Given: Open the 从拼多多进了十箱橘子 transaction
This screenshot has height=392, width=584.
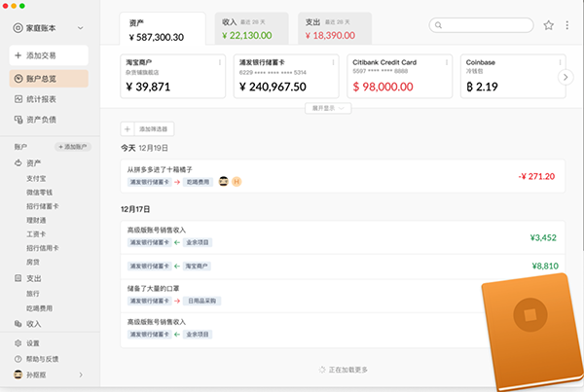Looking at the screenshot, I should click(343, 176).
